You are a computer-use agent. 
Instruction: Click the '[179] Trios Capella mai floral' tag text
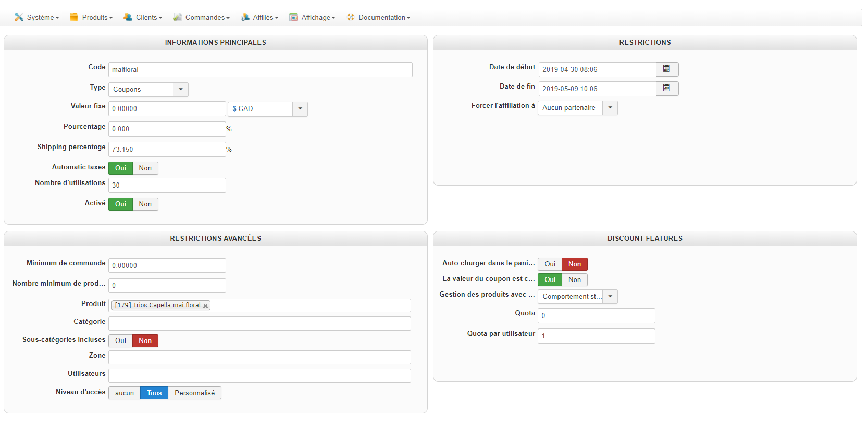tap(157, 306)
